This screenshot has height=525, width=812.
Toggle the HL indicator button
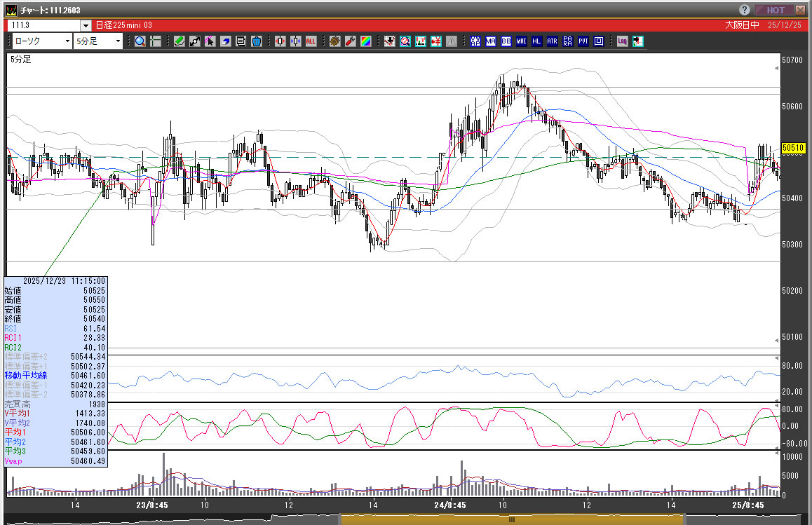click(536, 41)
